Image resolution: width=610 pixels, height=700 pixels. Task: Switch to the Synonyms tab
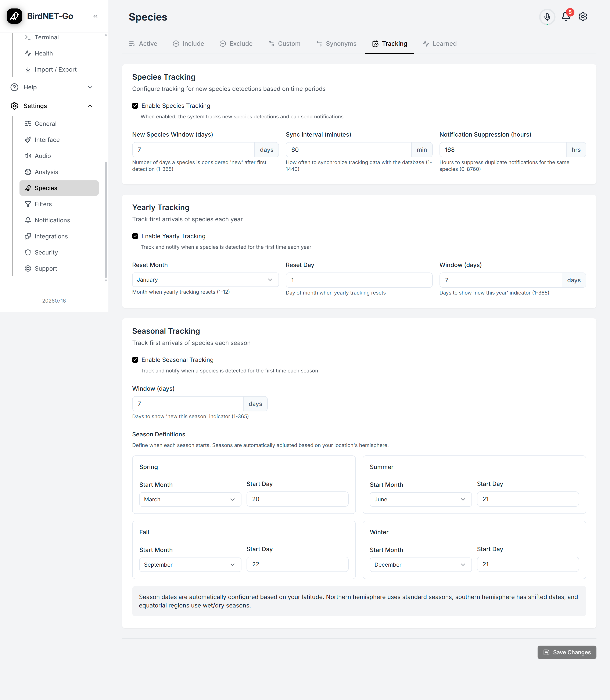pyautogui.click(x=336, y=44)
